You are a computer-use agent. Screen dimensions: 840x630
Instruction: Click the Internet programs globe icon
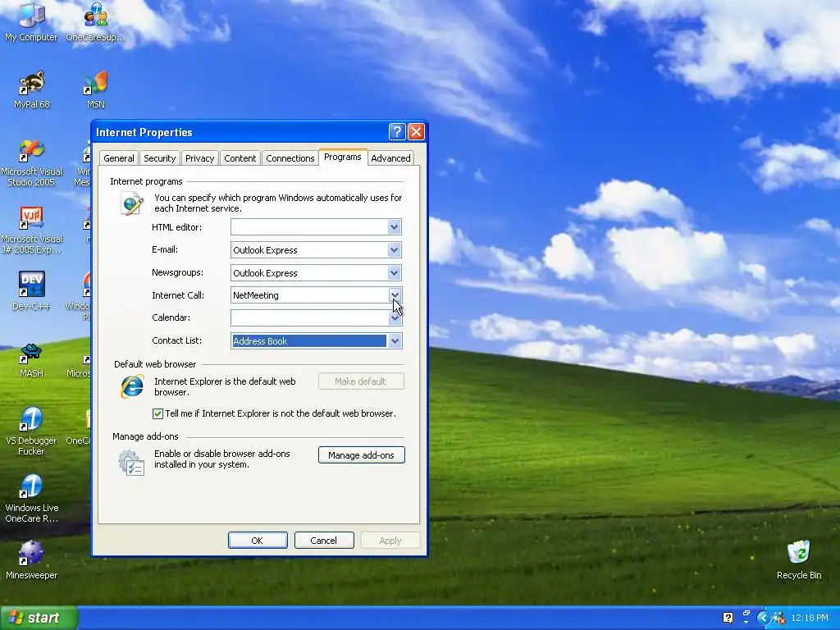(x=132, y=204)
